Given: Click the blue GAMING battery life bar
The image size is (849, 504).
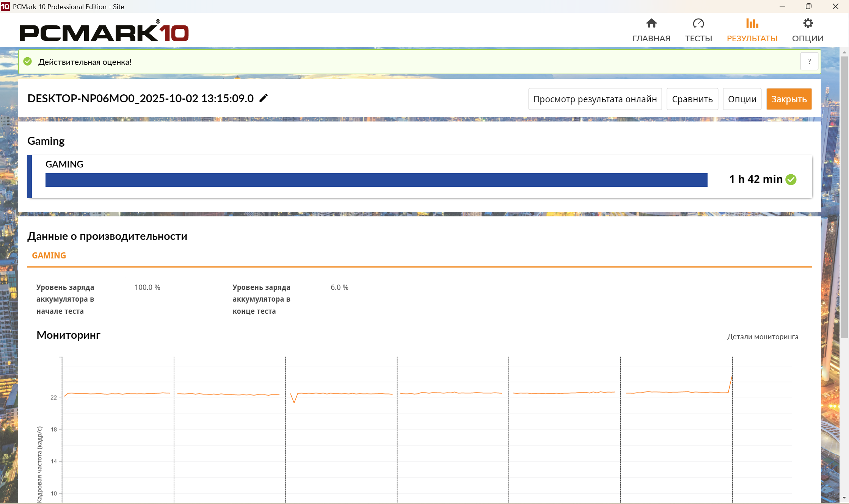Looking at the screenshot, I should coord(376,180).
